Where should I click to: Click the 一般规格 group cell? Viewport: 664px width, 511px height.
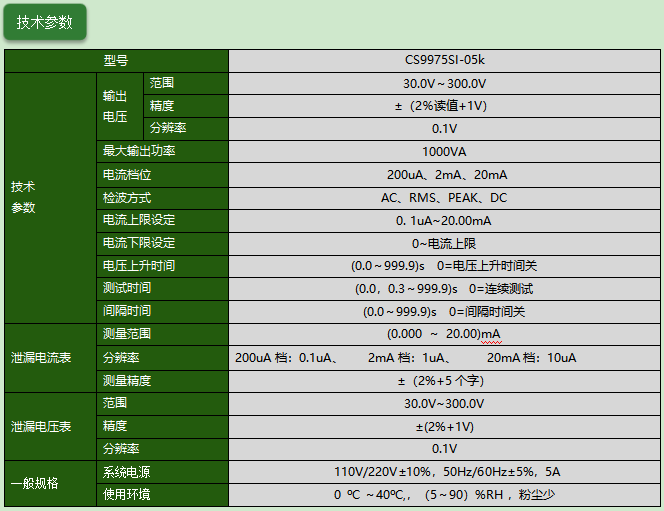[50, 483]
